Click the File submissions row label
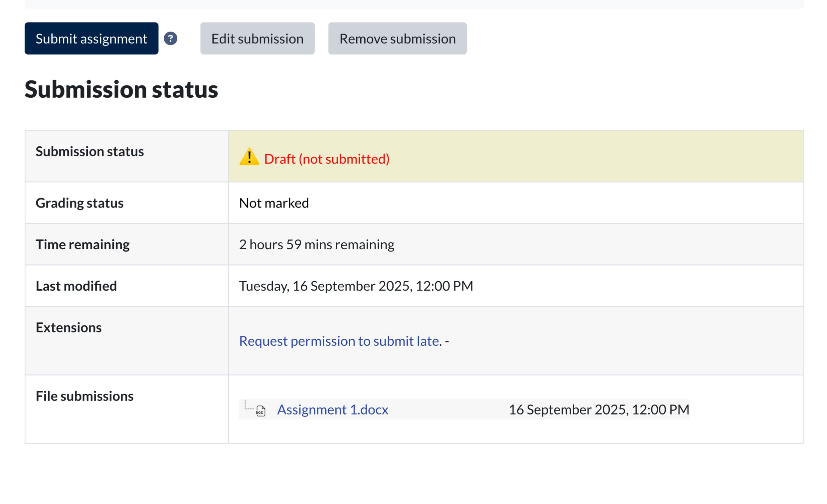The width and height of the screenshot is (827, 504). (84, 396)
